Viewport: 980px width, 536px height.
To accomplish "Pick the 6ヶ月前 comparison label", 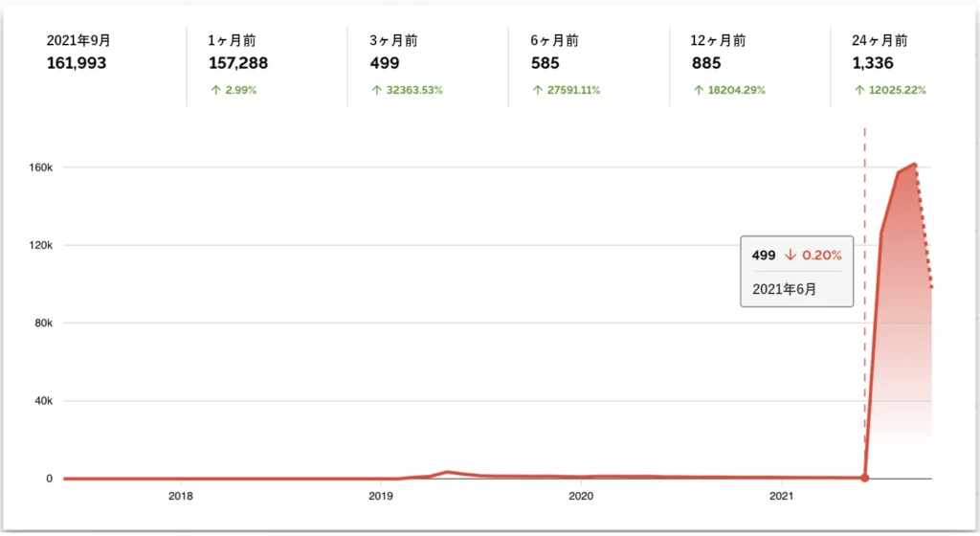I will pyautogui.click(x=554, y=41).
